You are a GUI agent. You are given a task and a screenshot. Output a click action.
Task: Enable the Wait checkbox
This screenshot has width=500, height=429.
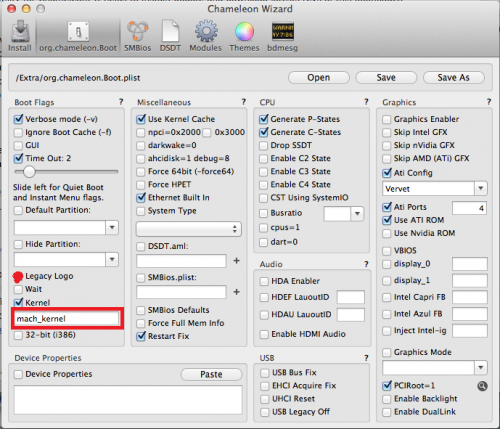18,289
